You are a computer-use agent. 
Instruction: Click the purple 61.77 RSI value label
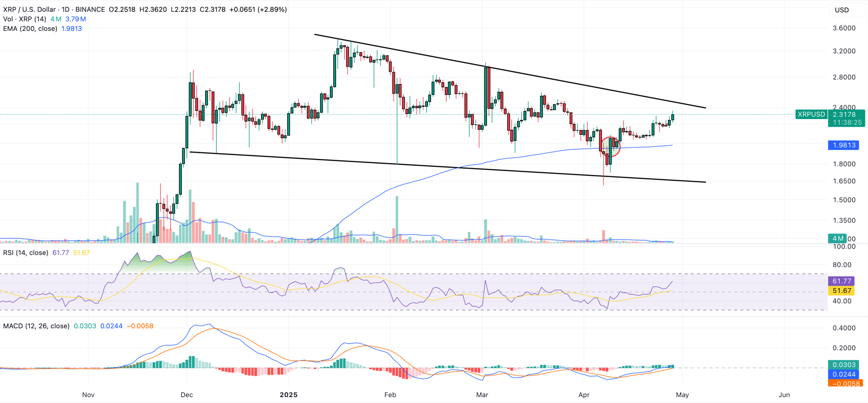[841, 281]
